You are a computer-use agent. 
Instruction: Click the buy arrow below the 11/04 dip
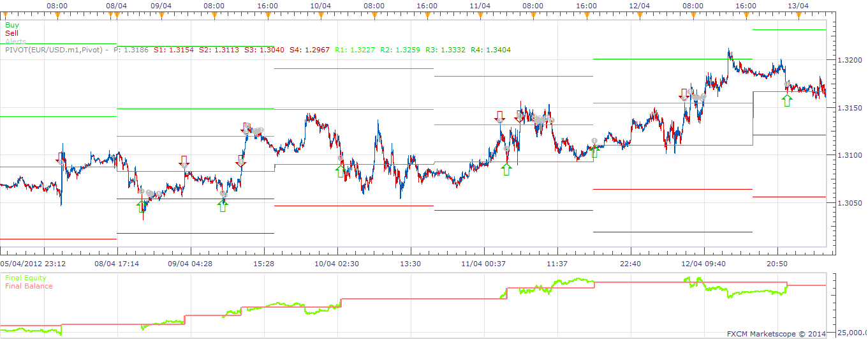click(506, 169)
